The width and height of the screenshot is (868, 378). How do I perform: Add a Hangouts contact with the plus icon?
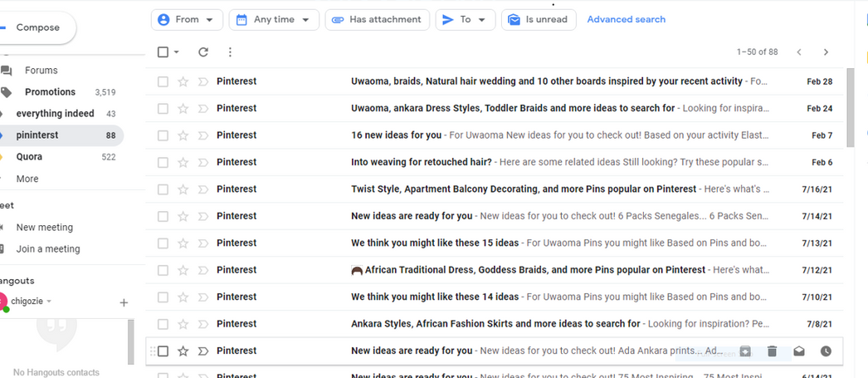point(124,302)
